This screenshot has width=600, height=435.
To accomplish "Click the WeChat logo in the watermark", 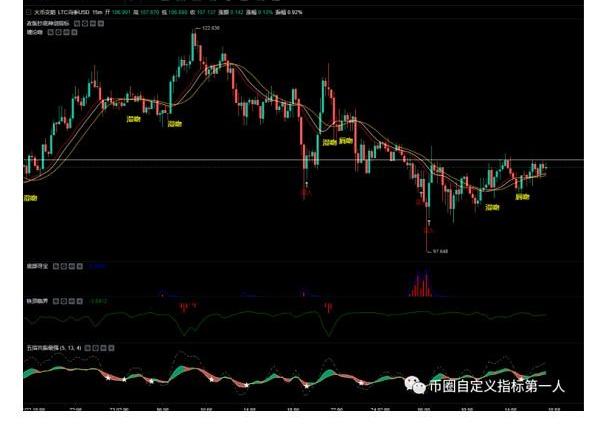I will [x=415, y=384].
